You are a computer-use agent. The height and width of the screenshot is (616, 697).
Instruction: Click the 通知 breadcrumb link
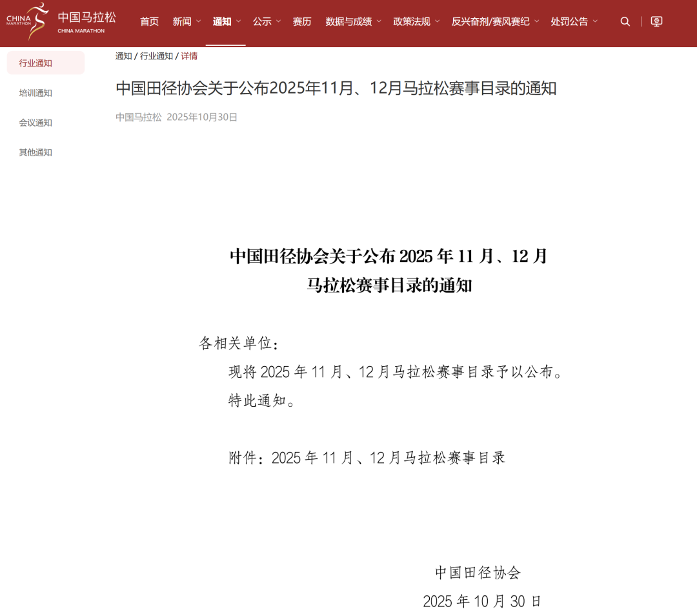(123, 56)
